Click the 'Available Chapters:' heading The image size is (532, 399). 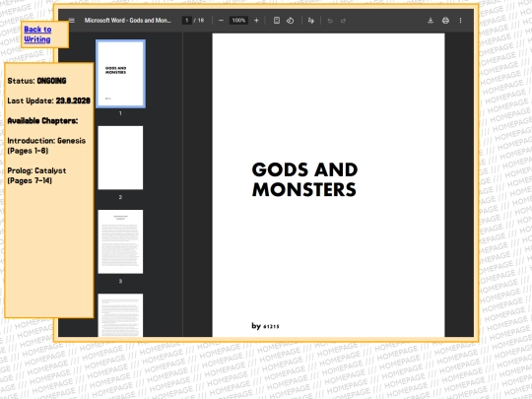coord(42,121)
